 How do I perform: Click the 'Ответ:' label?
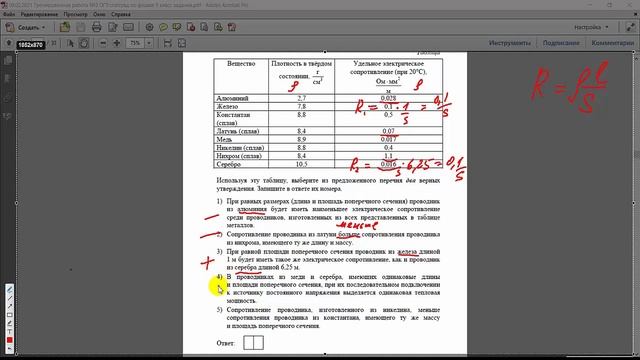226,343
